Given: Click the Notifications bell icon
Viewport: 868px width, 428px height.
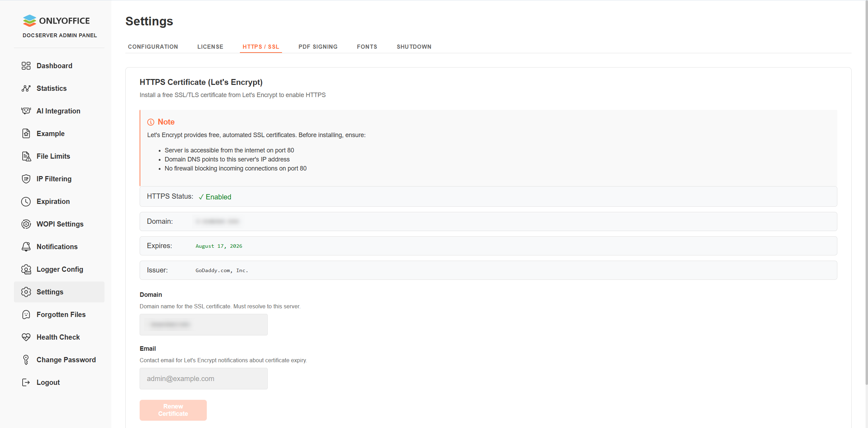Looking at the screenshot, I should click(x=26, y=247).
